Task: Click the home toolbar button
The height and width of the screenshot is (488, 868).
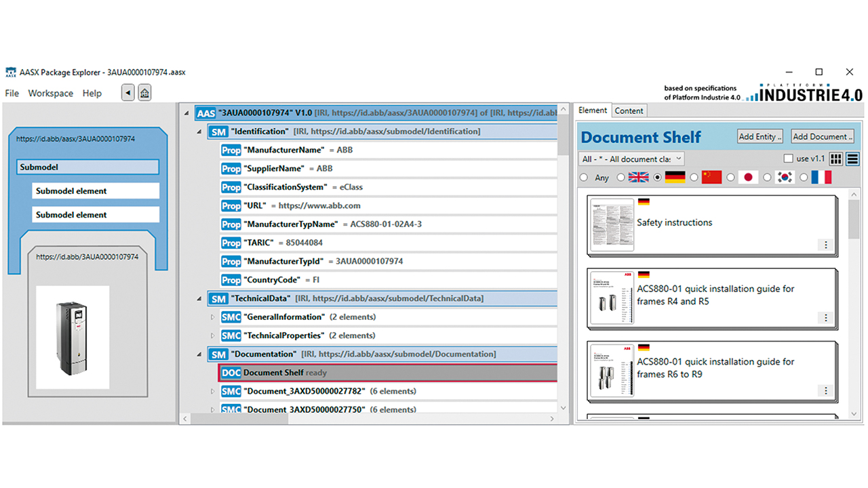Action: tap(144, 93)
